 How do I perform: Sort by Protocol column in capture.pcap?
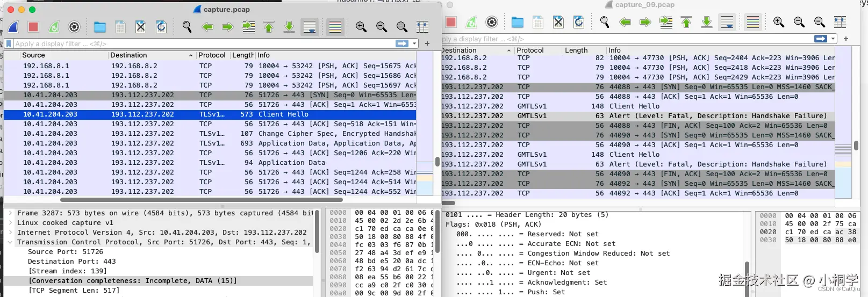coord(213,55)
